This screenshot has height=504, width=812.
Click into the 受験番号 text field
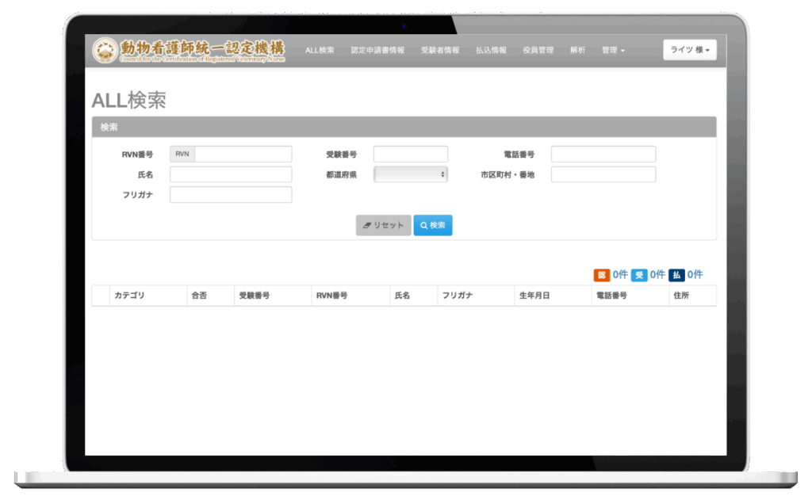(x=411, y=155)
